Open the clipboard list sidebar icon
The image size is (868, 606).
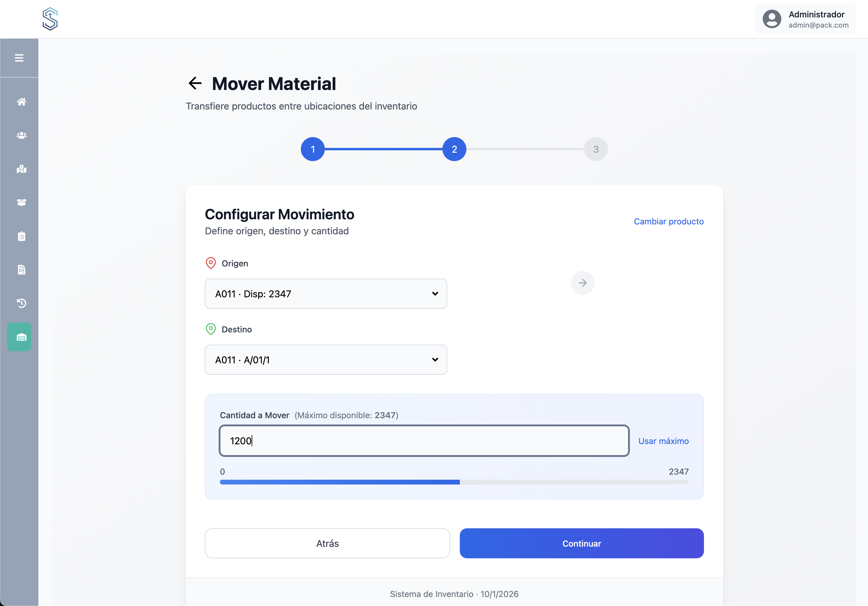[x=22, y=236]
